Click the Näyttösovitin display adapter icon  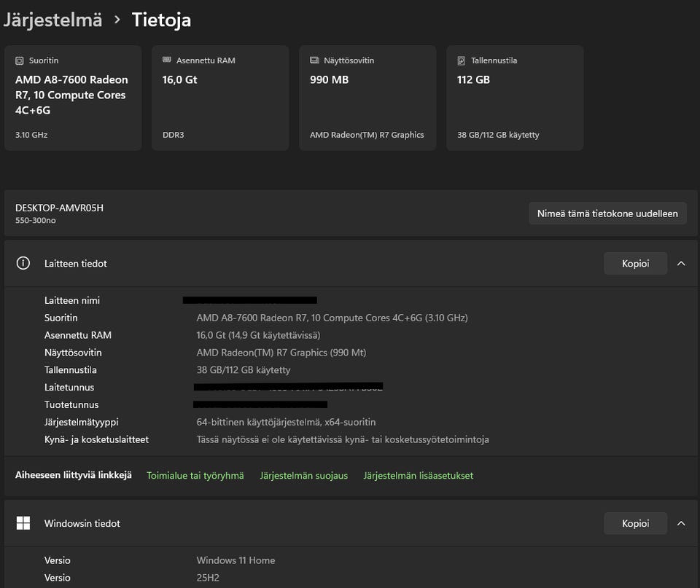314,60
